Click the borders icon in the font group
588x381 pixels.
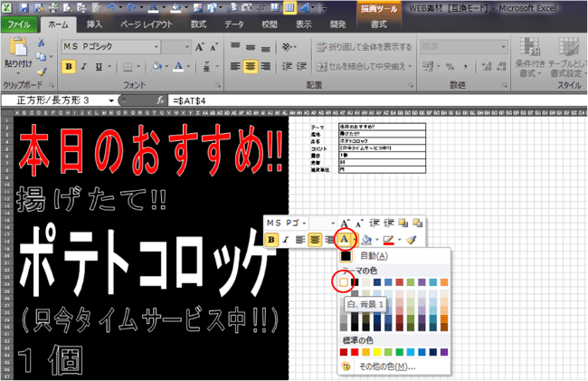(128, 67)
